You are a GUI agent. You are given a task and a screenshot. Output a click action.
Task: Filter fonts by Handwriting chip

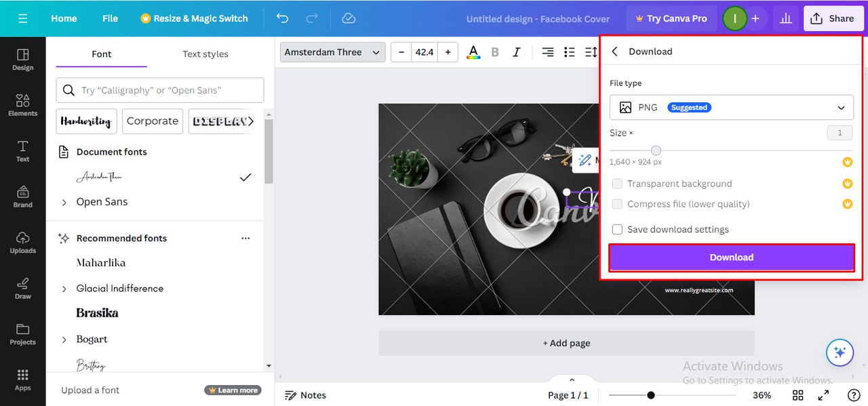86,121
